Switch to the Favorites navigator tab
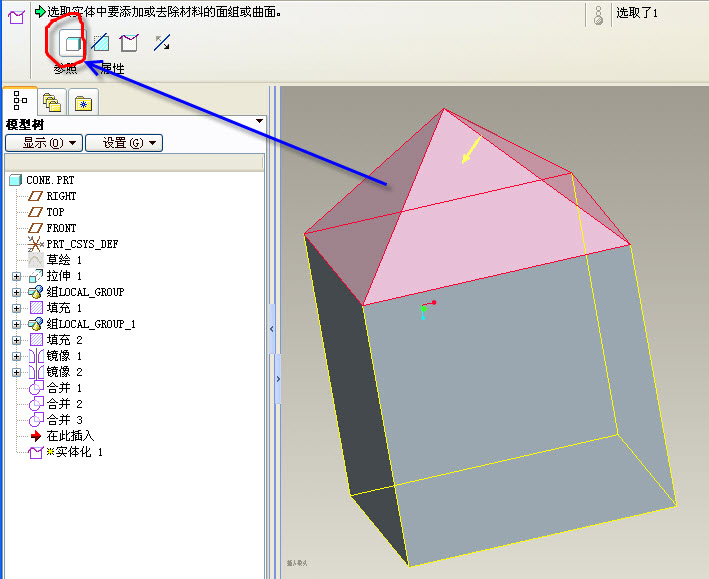709x579 pixels. click(83, 103)
